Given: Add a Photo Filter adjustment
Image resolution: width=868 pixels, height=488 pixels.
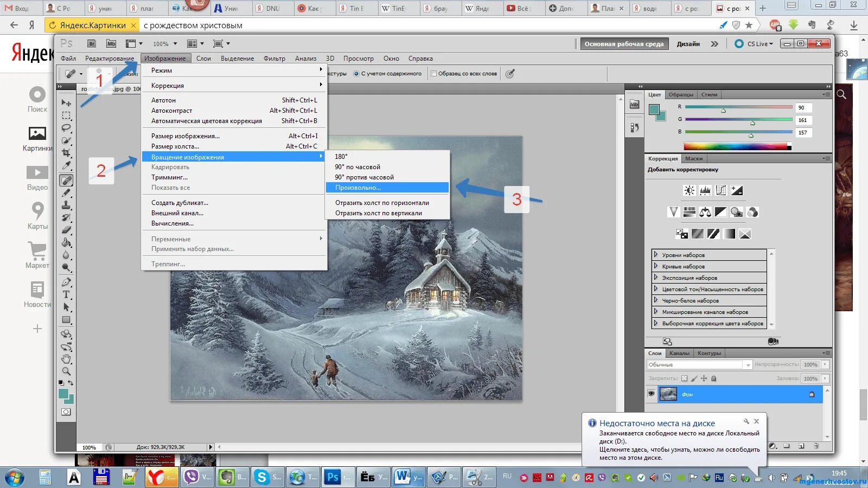Looking at the screenshot, I should (737, 212).
